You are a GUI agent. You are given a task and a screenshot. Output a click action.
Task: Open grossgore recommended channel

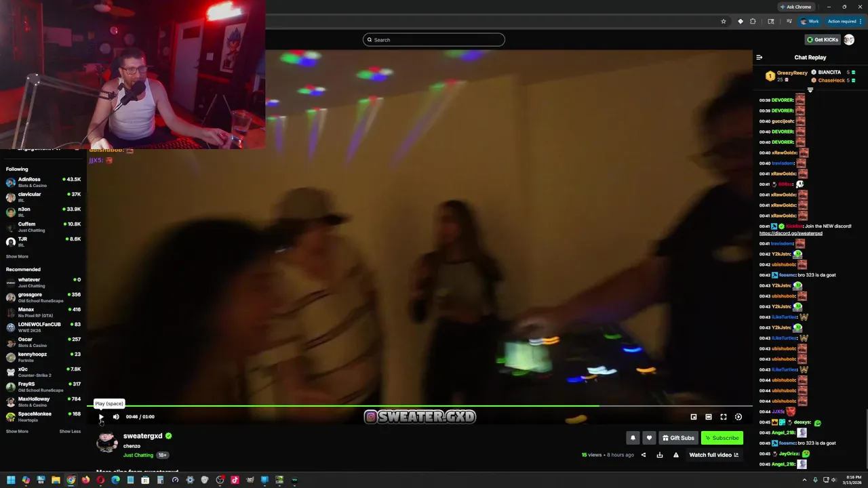click(x=43, y=298)
